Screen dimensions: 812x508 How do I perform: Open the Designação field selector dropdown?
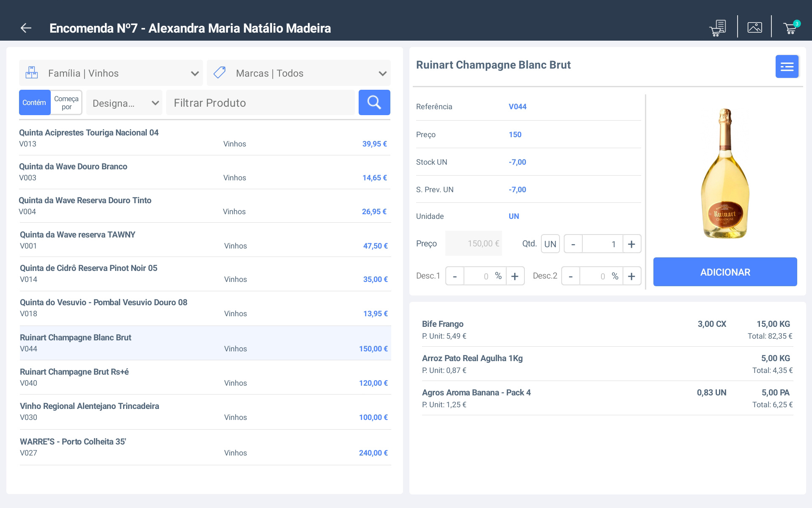tap(125, 103)
